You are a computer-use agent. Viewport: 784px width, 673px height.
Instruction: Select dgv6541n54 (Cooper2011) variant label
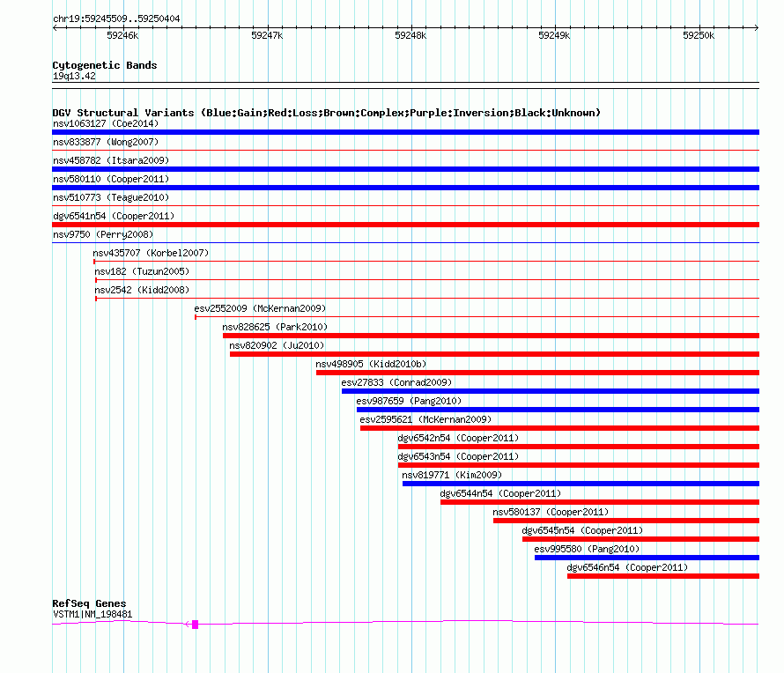[114, 216]
